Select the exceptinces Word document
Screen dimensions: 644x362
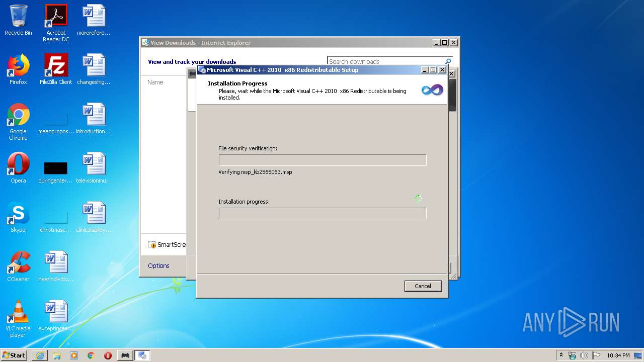56,316
